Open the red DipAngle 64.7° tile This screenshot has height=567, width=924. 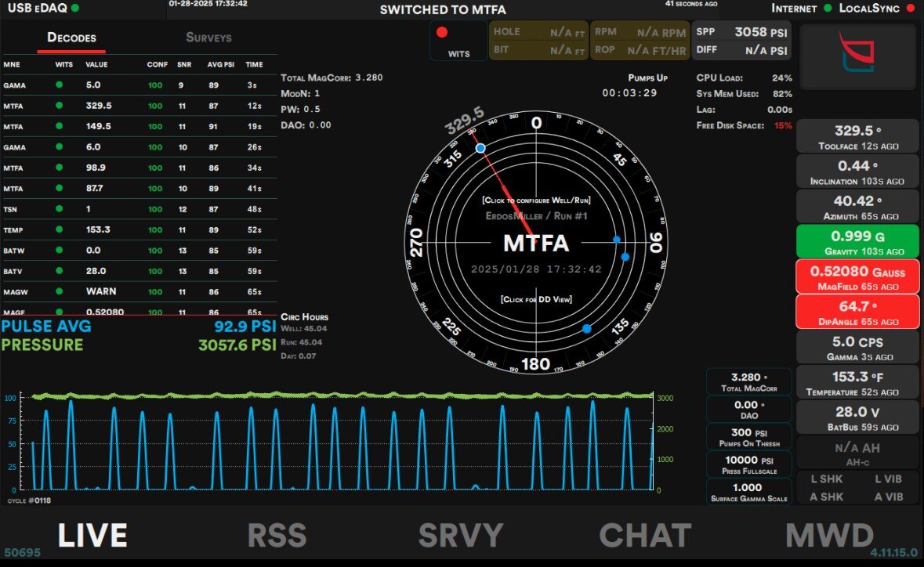coord(857,312)
